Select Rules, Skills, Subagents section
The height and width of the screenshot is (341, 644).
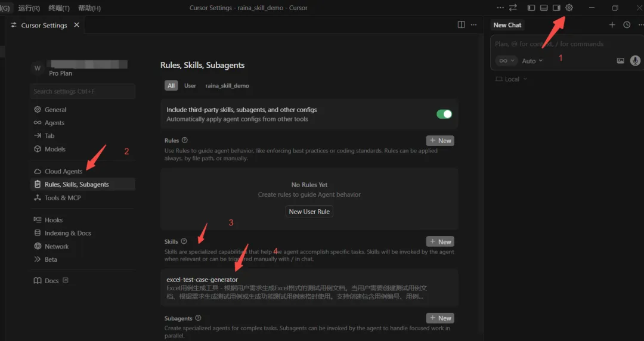[x=82, y=184]
